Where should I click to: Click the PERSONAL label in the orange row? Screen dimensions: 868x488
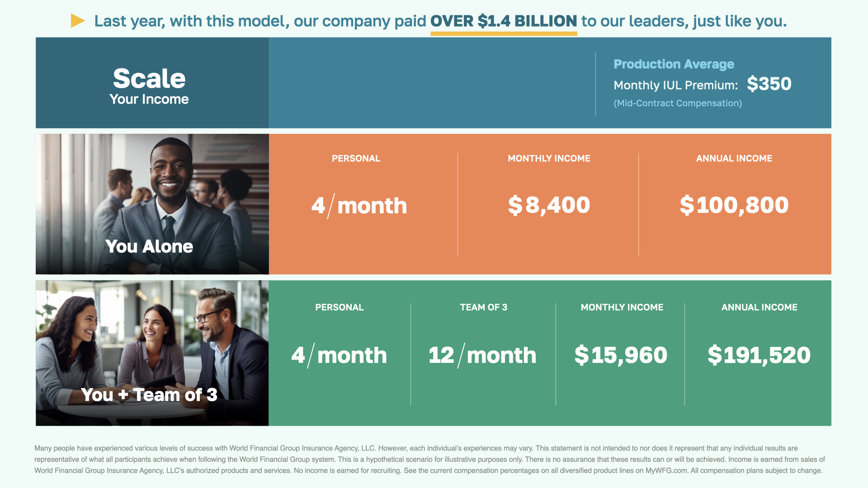click(x=356, y=159)
